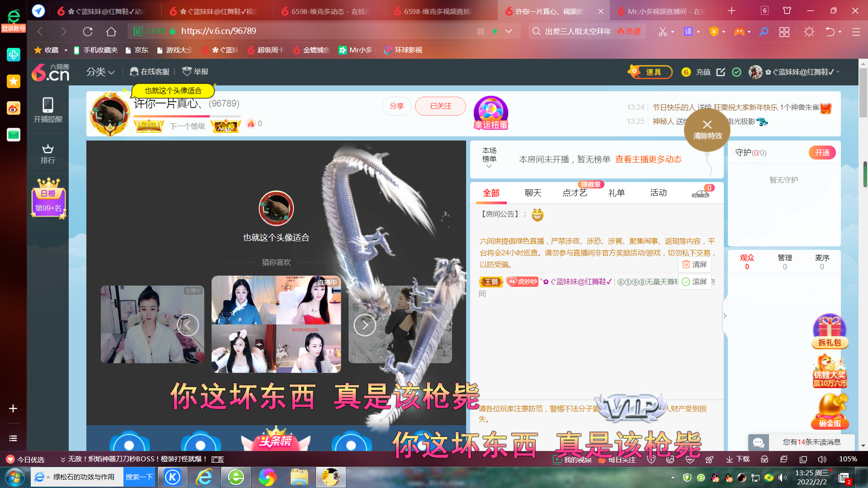Click the 开通 guardian activate button
Image resolution: width=868 pixels, height=488 pixels.
[822, 153]
